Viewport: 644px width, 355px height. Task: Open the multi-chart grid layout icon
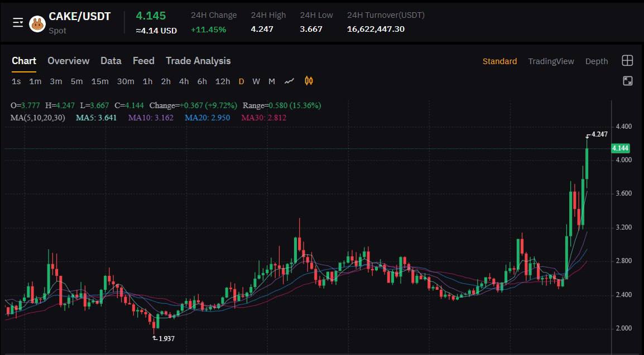[627, 61]
